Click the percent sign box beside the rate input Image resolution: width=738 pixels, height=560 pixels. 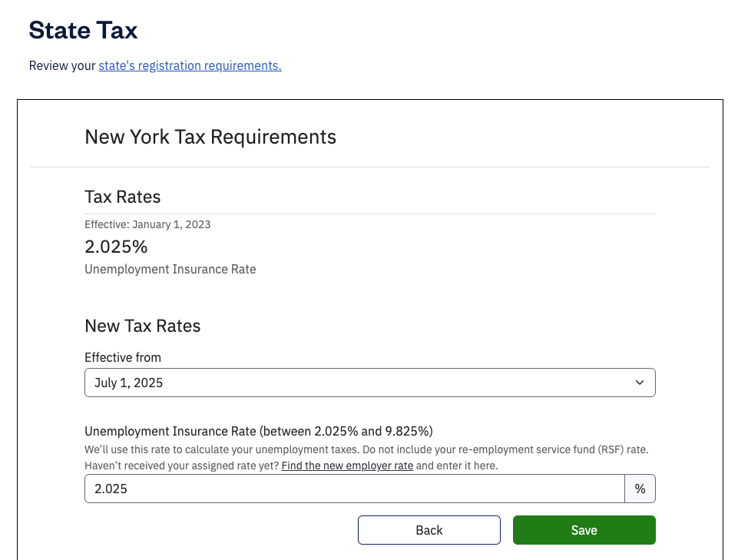coord(640,488)
